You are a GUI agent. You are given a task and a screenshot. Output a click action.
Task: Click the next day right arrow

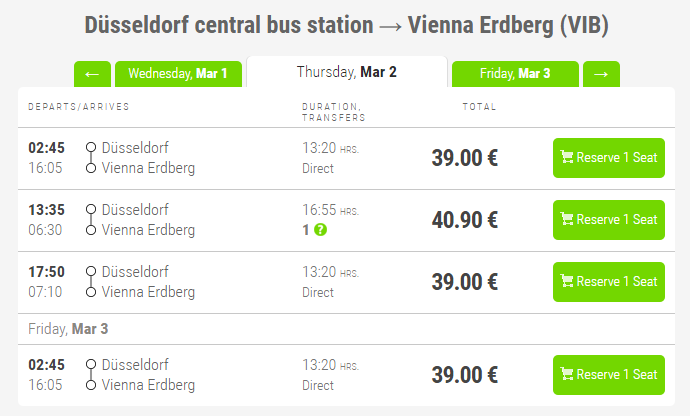click(601, 74)
